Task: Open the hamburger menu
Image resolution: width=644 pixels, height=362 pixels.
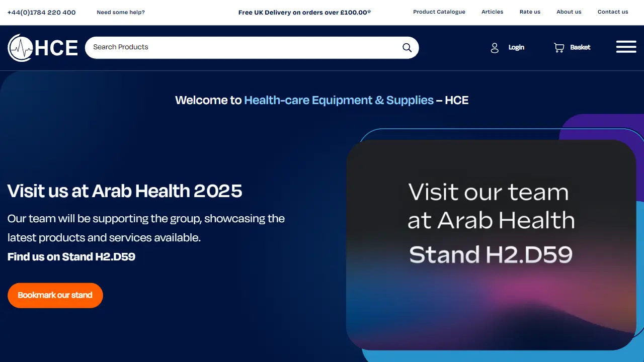Action: [x=626, y=47]
